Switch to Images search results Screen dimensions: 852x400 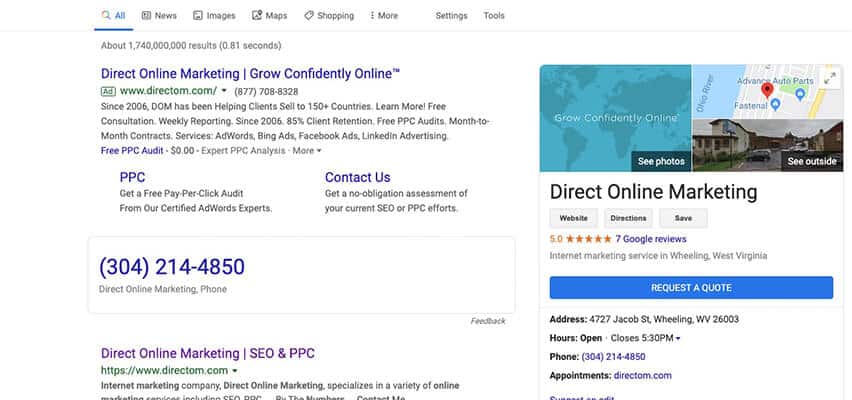point(213,16)
